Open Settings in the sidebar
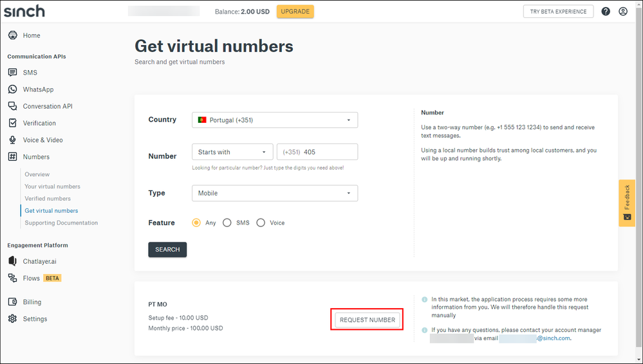643x364 pixels. coord(35,319)
